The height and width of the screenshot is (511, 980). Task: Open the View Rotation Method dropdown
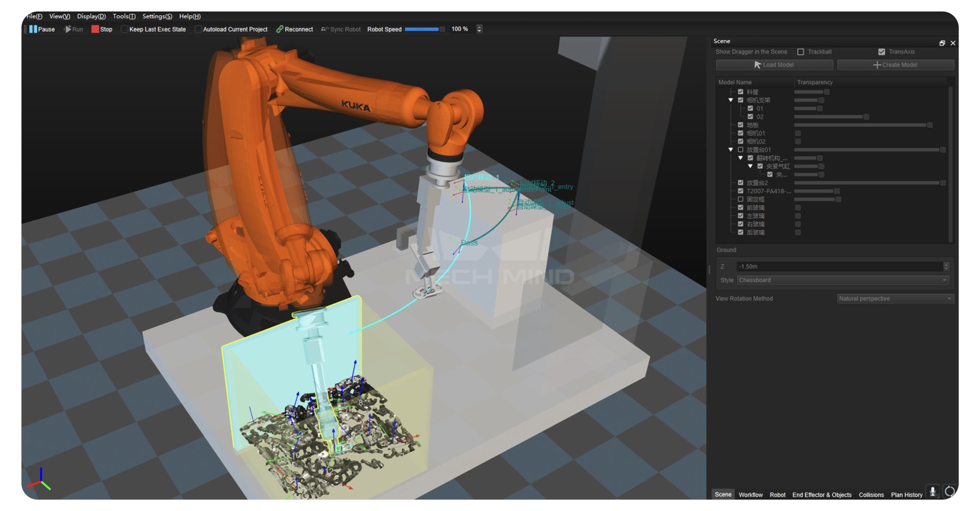pos(895,298)
